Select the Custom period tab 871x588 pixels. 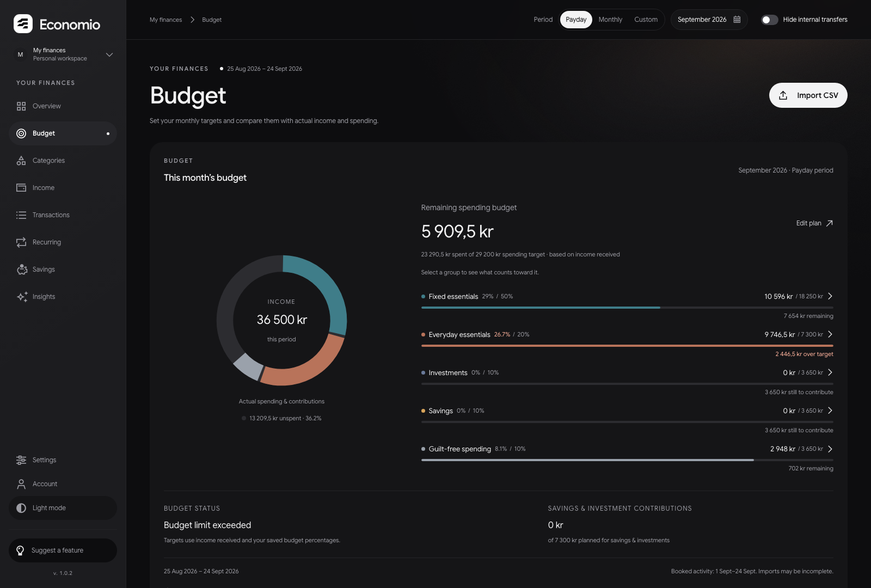tap(646, 20)
